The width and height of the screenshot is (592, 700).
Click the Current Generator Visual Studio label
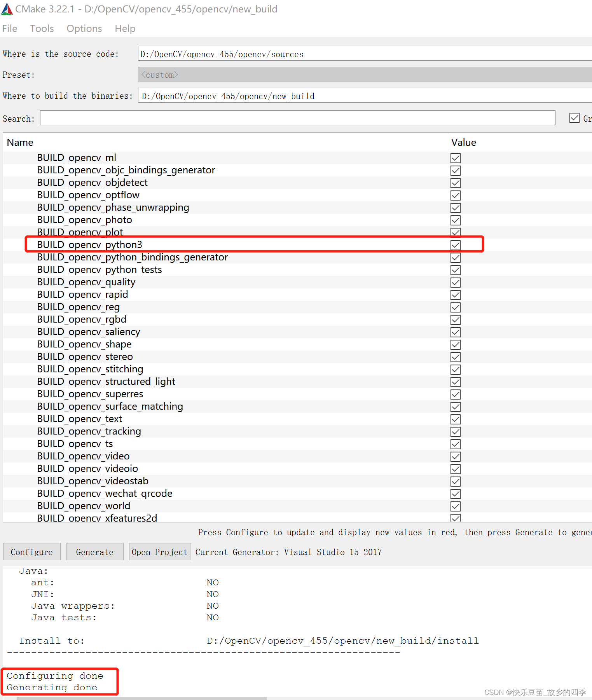tap(288, 552)
